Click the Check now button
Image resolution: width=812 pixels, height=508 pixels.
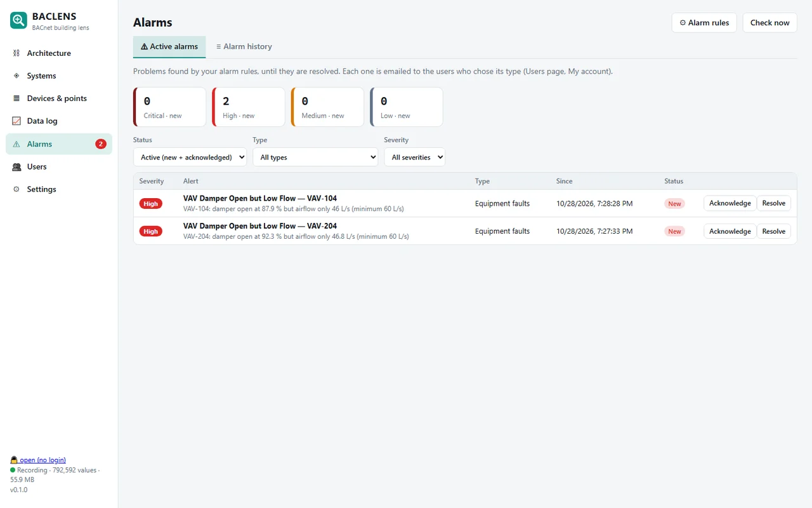[x=769, y=22]
